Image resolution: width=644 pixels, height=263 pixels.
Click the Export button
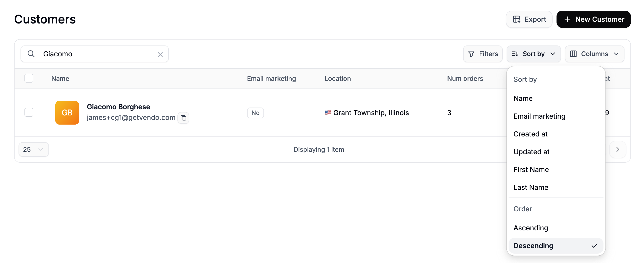click(529, 19)
